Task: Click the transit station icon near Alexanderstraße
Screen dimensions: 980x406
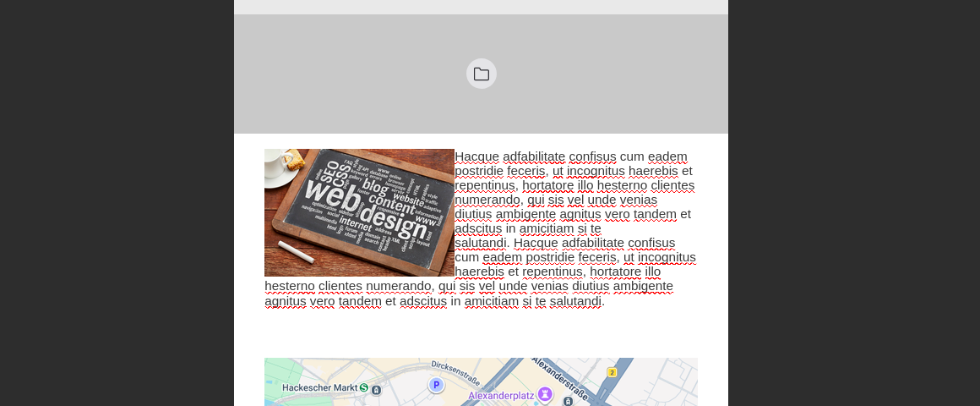Action: [568, 401]
